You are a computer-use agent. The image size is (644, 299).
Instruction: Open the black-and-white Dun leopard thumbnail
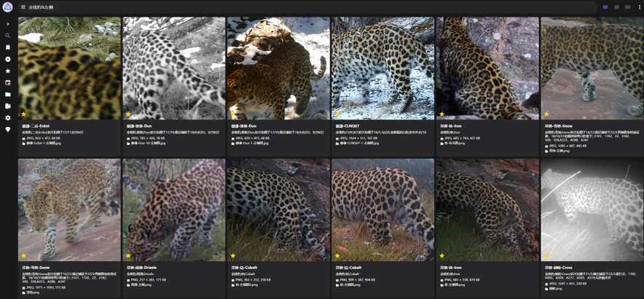174,68
